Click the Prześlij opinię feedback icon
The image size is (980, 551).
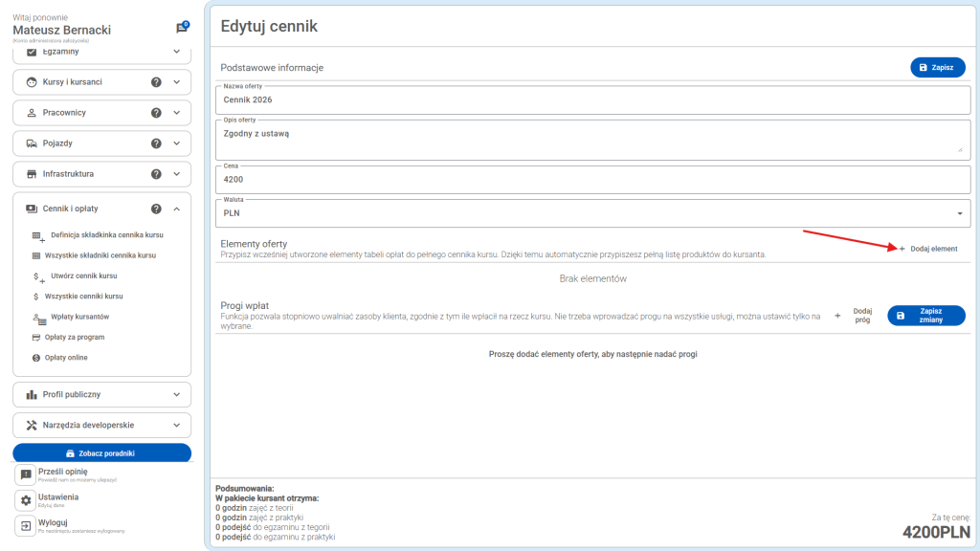coord(27,475)
